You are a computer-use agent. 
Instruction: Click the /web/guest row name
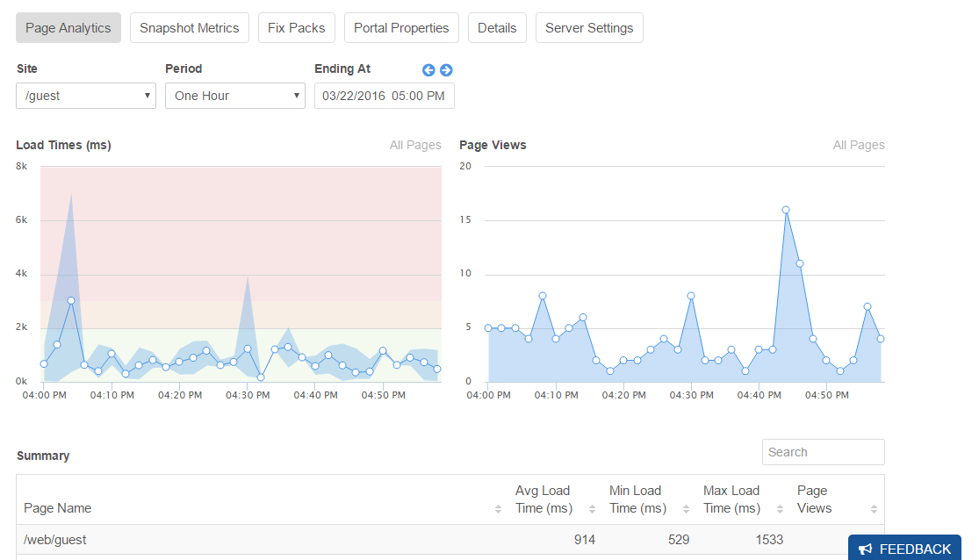[x=55, y=540]
